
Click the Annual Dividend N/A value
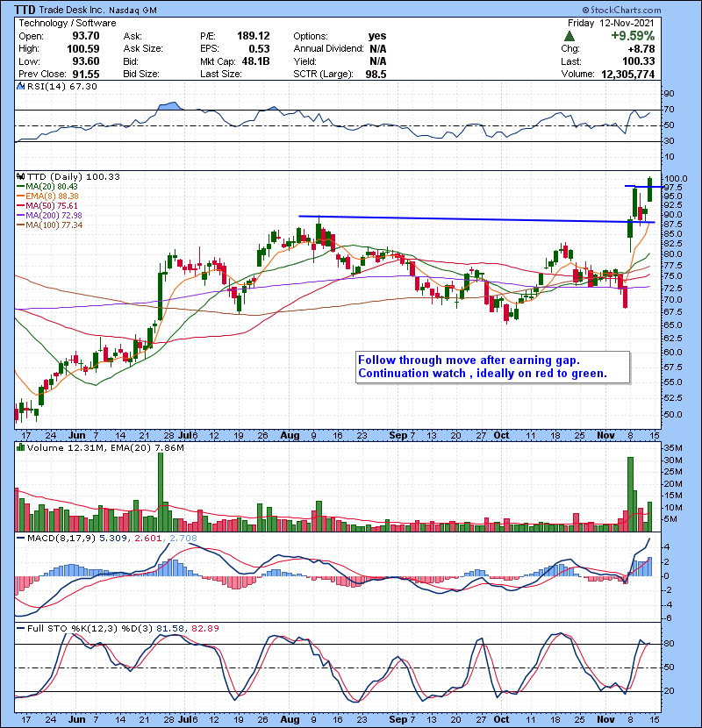pyautogui.click(x=377, y=49)
